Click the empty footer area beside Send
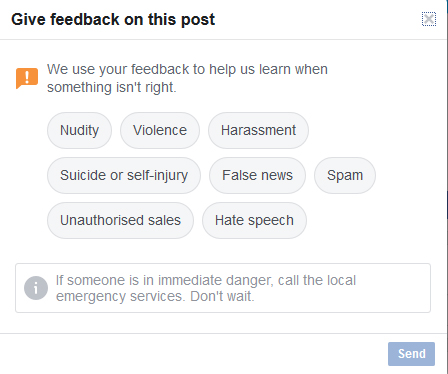 (x=193, y=354)
